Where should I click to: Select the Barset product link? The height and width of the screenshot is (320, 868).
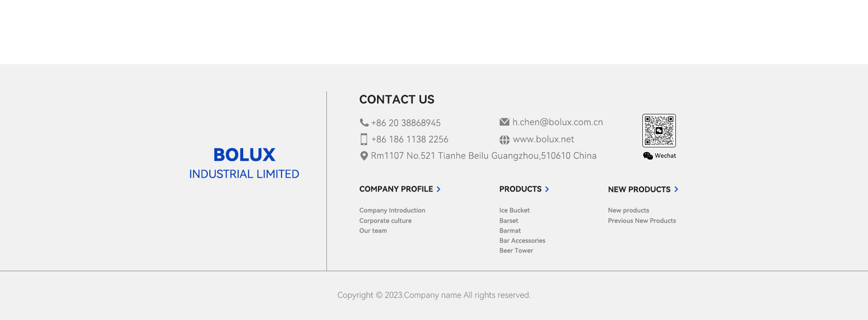[x=509, y=221]
